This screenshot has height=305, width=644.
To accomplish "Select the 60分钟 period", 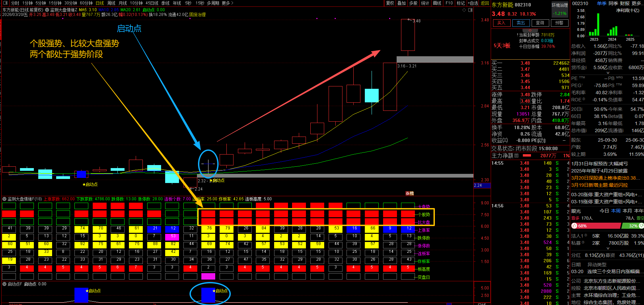I will [x=86, y=3].
